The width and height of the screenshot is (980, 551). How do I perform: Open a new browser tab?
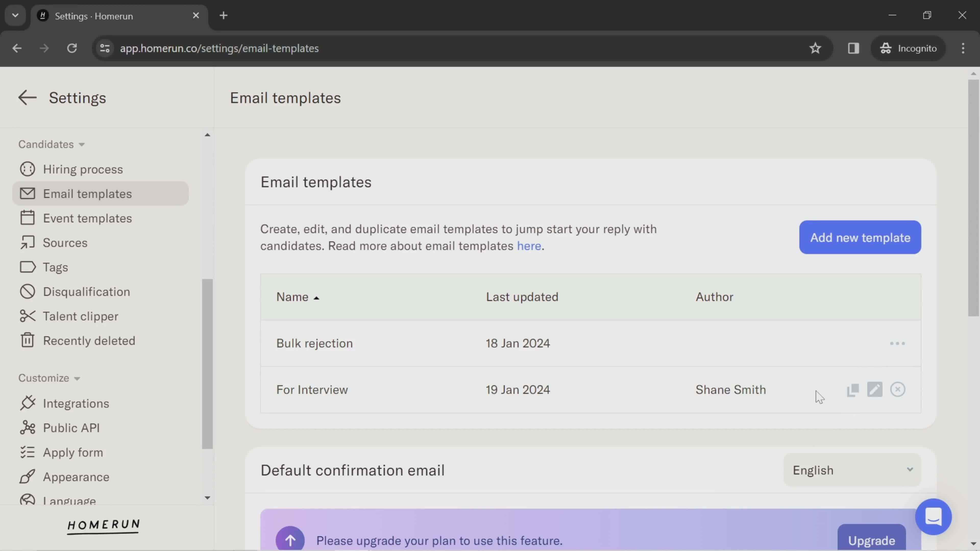click(x=224, y=16)
